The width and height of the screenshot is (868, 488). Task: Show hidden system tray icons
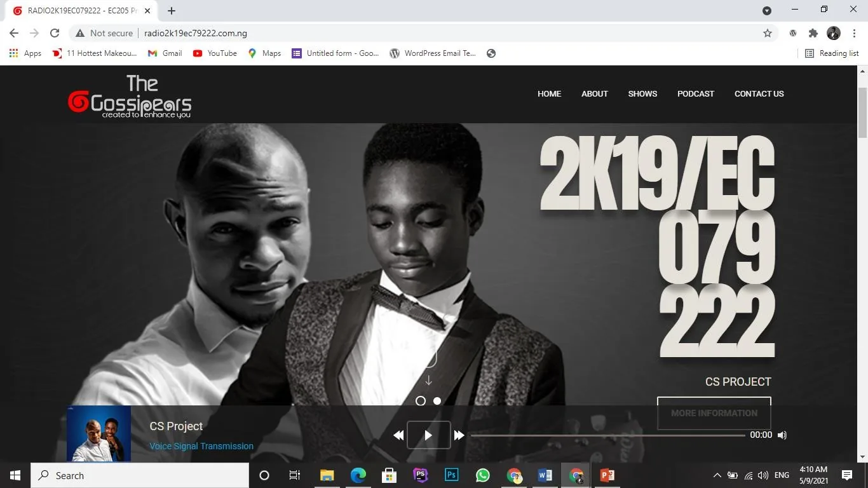pyautogui.click(x=717, y=475)
